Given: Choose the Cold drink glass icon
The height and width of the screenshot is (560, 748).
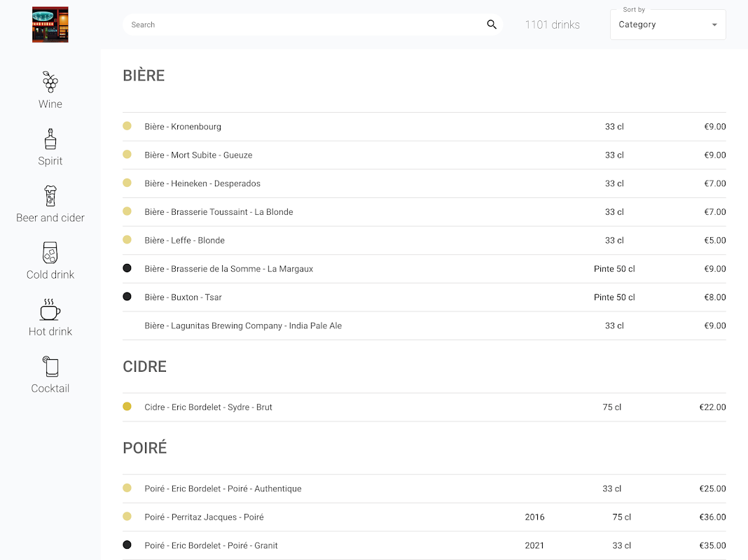Looking at the screenshot, I should click(50, 253).
